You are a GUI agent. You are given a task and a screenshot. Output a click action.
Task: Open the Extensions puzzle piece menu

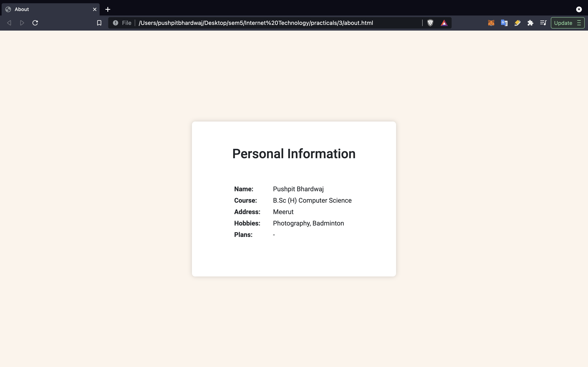point(530,23)
